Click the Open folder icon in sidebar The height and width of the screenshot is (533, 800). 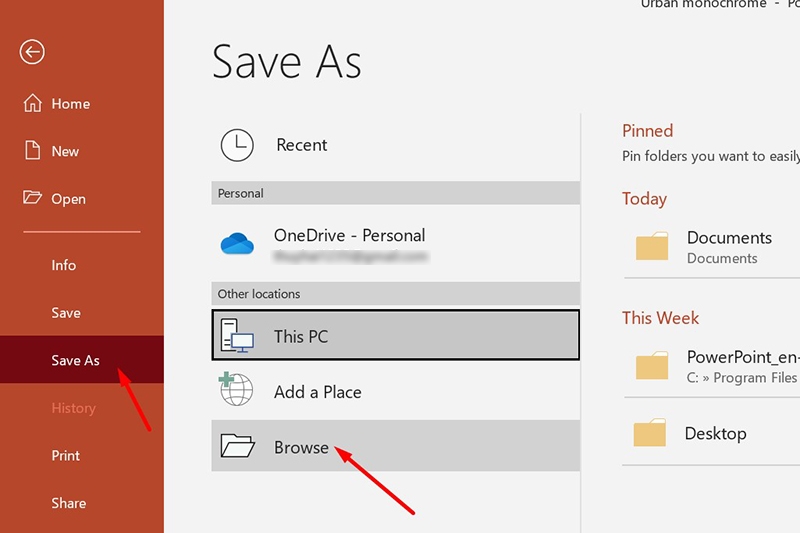coord(32,197)
